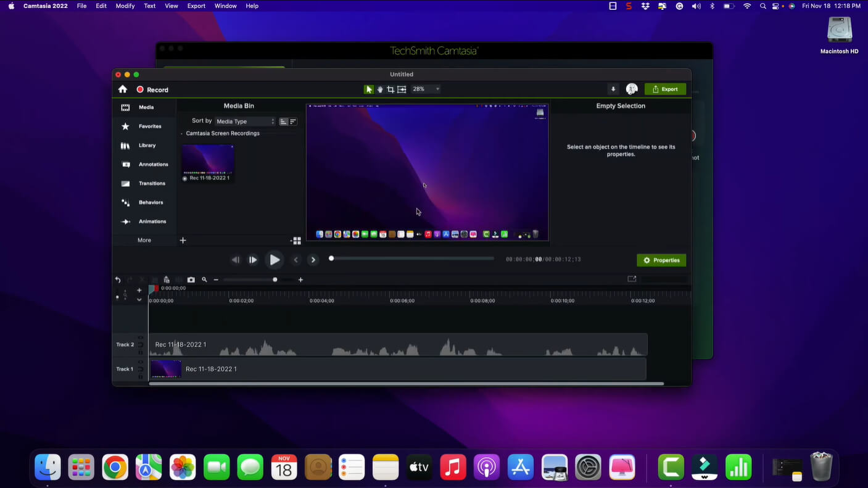Open the Media tab in sidebar
This screenshot has height=488, width=868.
[x=144, y=107]
